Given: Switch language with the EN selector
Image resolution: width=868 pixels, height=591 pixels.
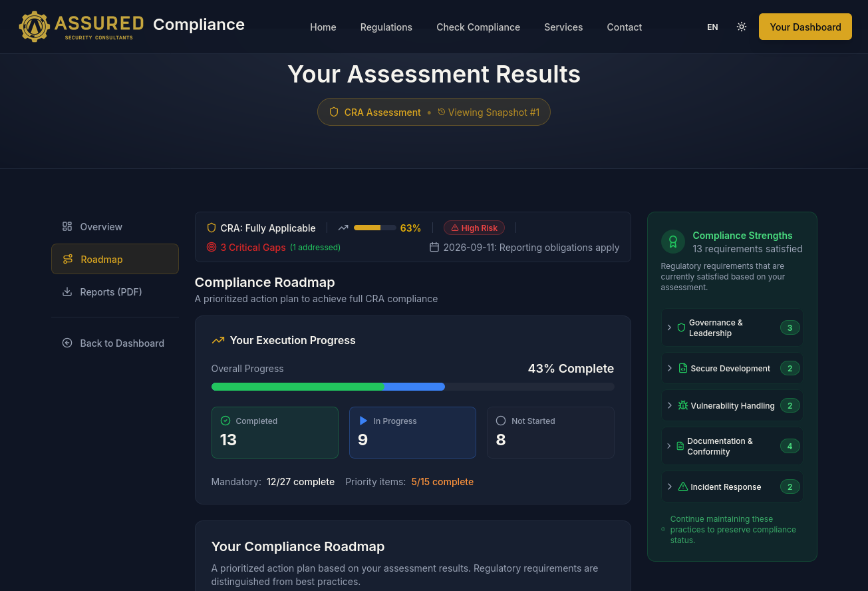Looking at the screenshot, I should [x=712, y=27].
